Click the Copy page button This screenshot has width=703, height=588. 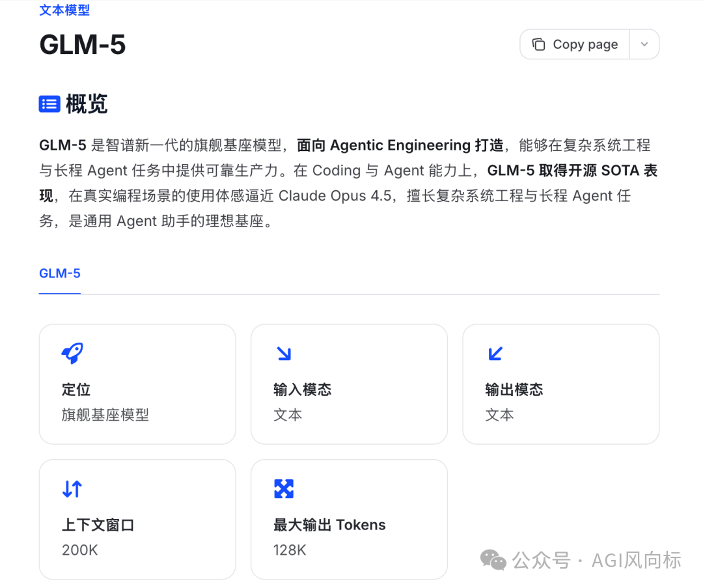pyautogui.click(x=575, y=44)
